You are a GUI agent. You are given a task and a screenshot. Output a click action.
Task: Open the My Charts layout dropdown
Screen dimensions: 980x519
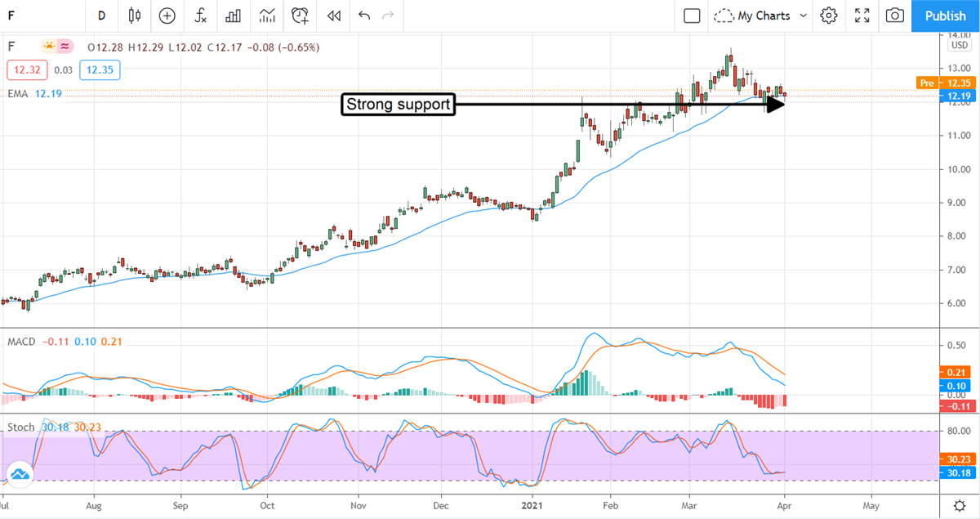[760, 16]
